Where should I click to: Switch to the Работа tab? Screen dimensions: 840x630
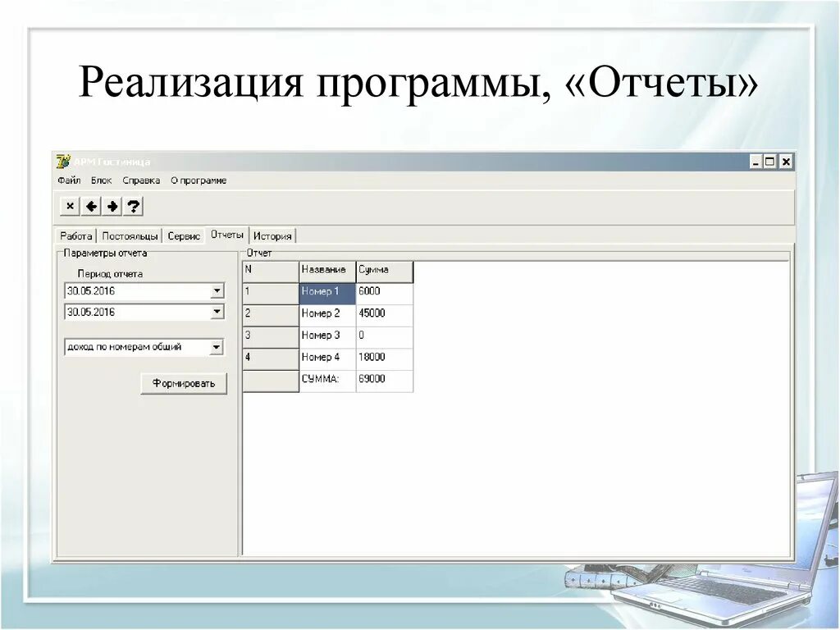(x=76, y=235)
